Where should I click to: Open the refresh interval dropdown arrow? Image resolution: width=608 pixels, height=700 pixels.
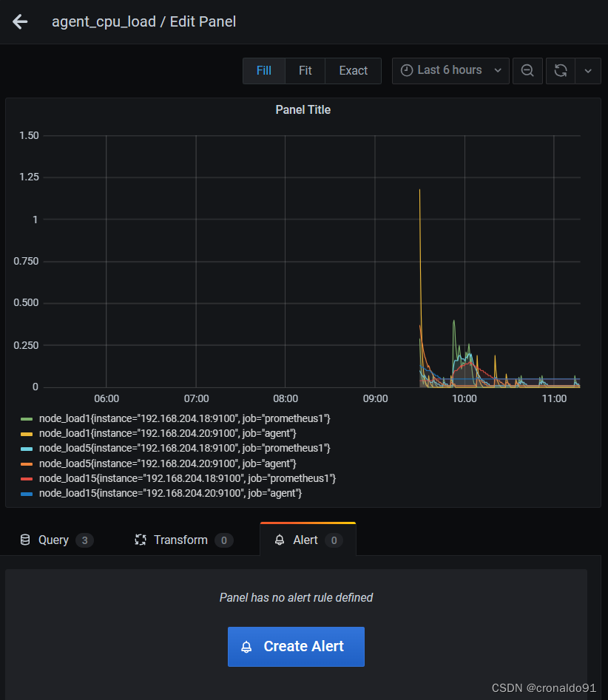(588, 70)
